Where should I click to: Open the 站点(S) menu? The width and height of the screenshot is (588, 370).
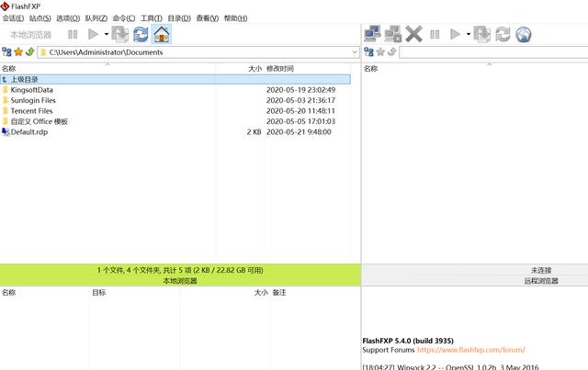pyautogui.click(x=40, y=18)
